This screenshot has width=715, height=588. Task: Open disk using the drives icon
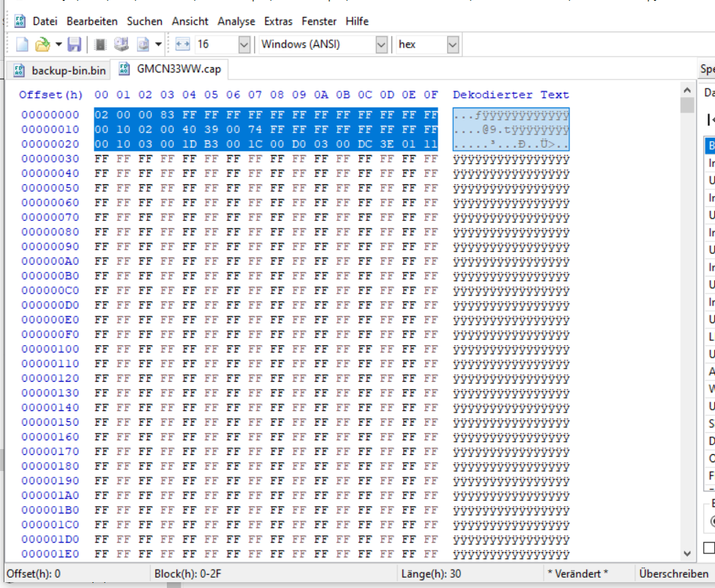[x=121, y=44]
